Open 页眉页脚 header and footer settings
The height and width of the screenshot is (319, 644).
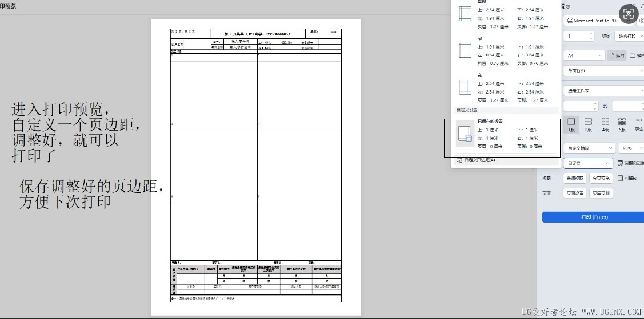click(601, 193)
